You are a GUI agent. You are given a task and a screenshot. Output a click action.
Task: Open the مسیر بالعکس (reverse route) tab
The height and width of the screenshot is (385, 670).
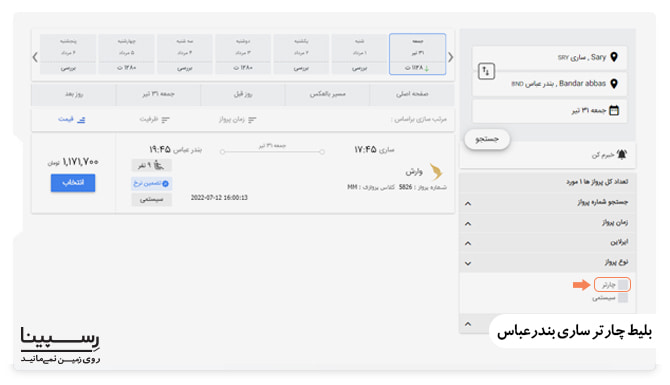pos(327,94)
